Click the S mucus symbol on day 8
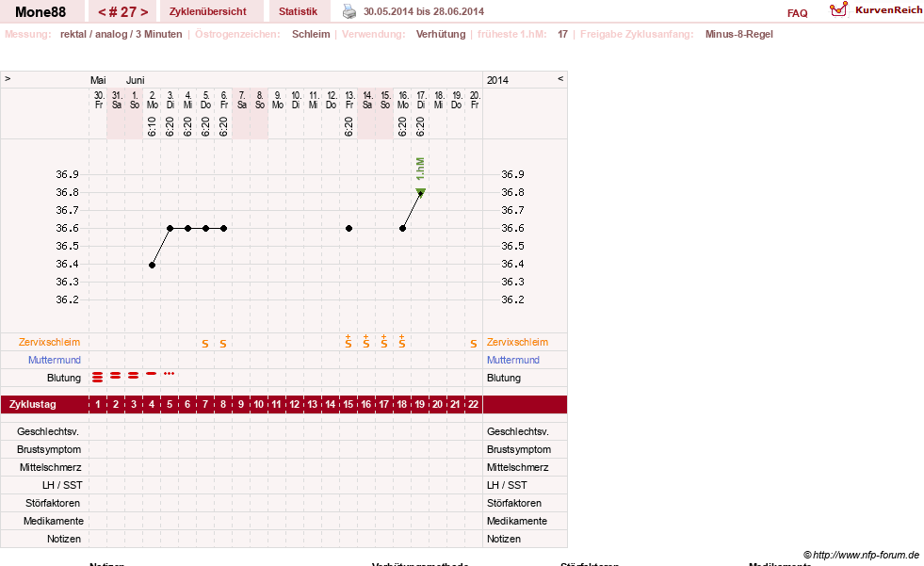The image size is (924, 566). point(222,344)
